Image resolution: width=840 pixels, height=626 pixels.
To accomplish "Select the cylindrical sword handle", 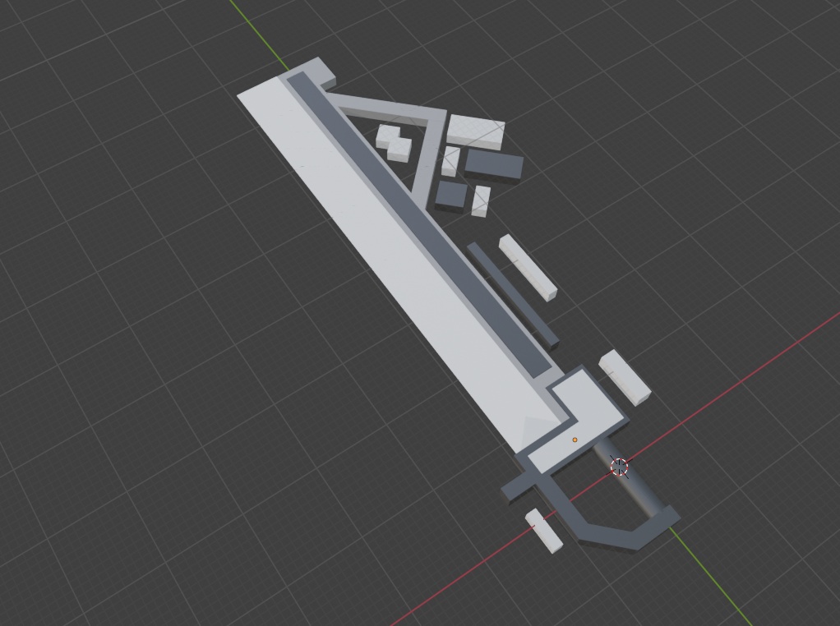I will [x=630, y=479].
